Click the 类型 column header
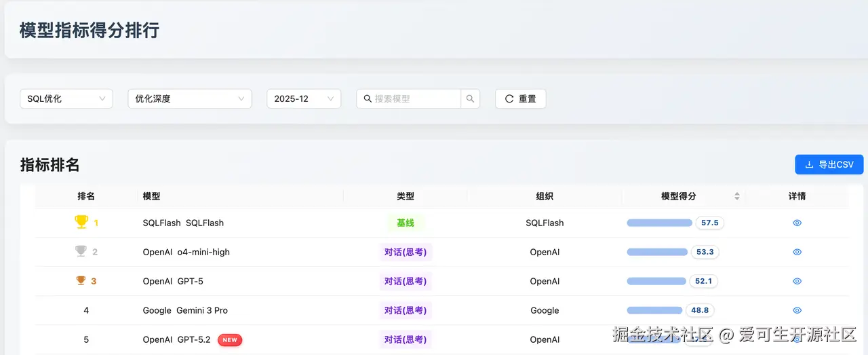The image size is (868, 355). [406, 196]
